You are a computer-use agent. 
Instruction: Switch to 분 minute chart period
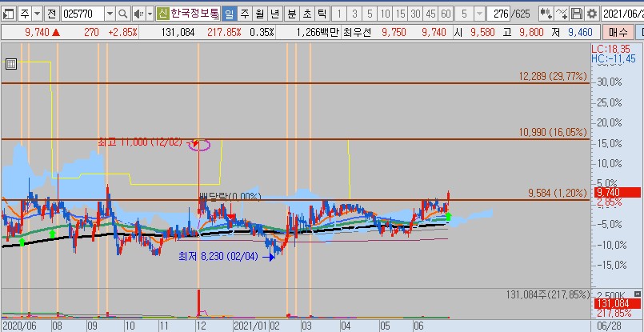coord(291,14)
